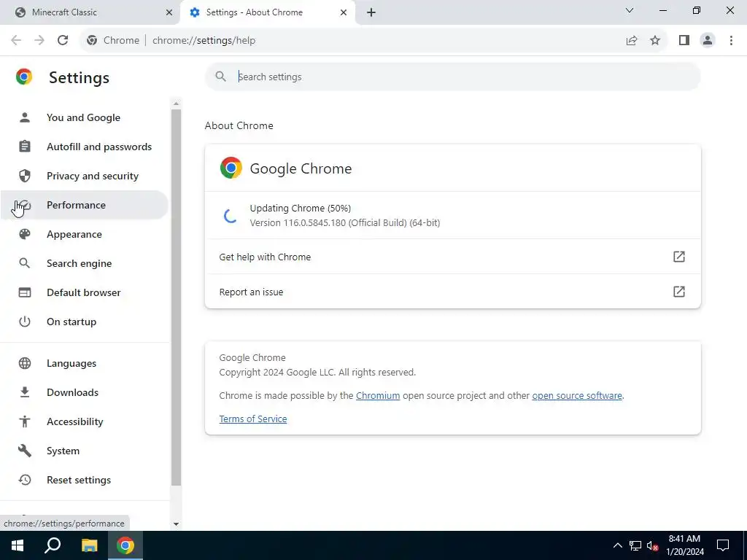
Task: Click the On startup power icon
Action: [24, 322]
